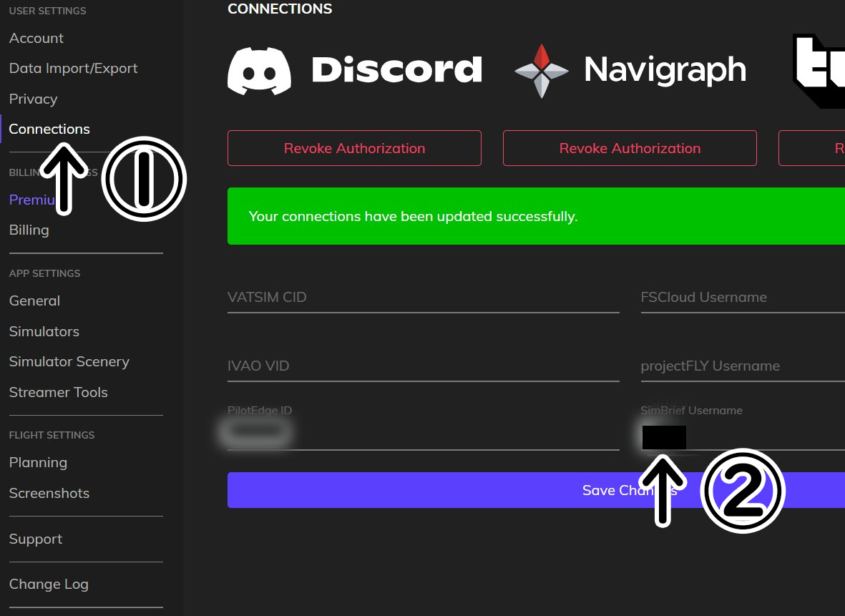This screenshot has height=616, width=845.
Task: Go to Simulator Scenery settings
Action: coord(69,361)
